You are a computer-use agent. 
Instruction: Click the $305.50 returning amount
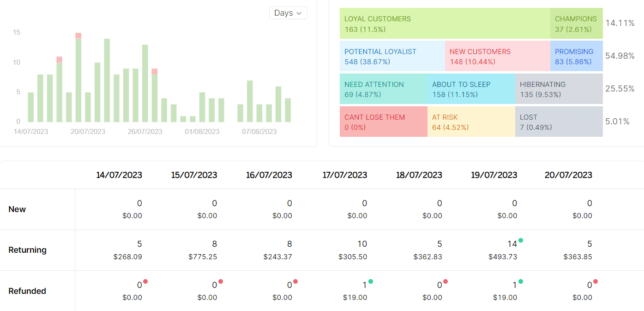[353, 257]
